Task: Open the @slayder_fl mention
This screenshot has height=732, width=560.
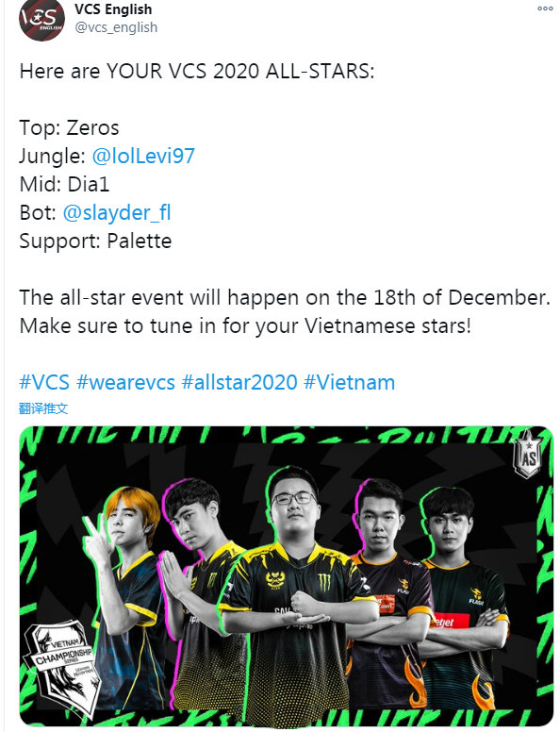Action: (x=117, y=212)
